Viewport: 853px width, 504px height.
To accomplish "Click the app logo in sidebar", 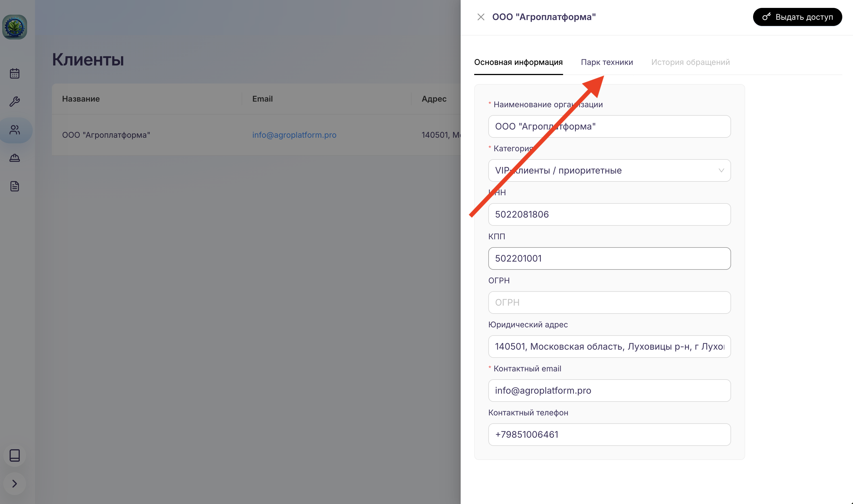I will [15, 27].
